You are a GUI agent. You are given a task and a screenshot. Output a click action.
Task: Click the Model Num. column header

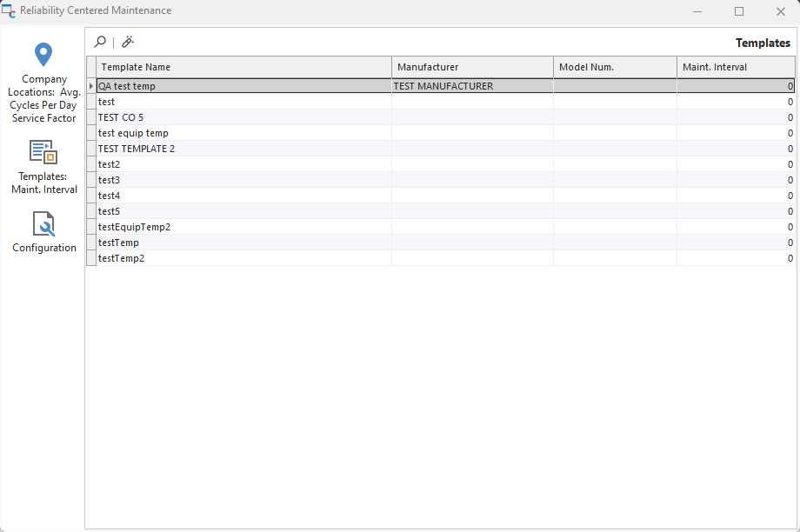615,67
